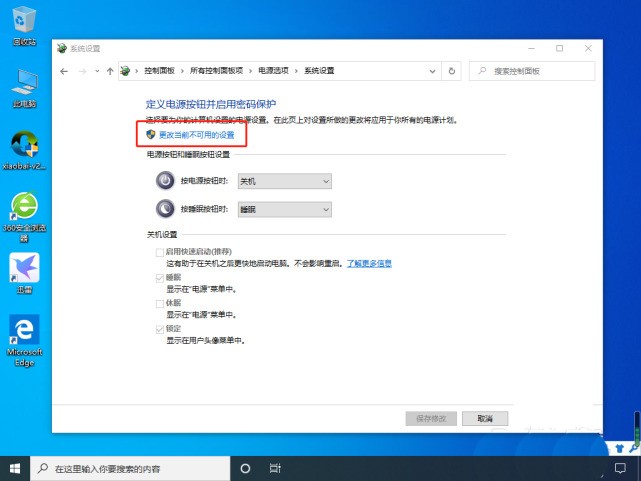The height and width of the screenshot is (481, 641).
Task: Launch the Xunlei (迅雷) desktop icon
Action: [24, 273]
